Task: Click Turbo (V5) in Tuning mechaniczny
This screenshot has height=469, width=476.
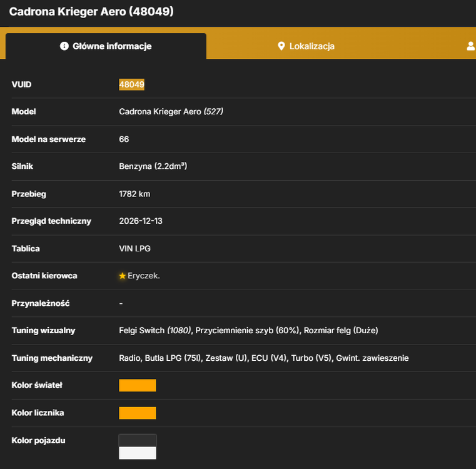Action: pyautogui.click(x=311, y=358)
